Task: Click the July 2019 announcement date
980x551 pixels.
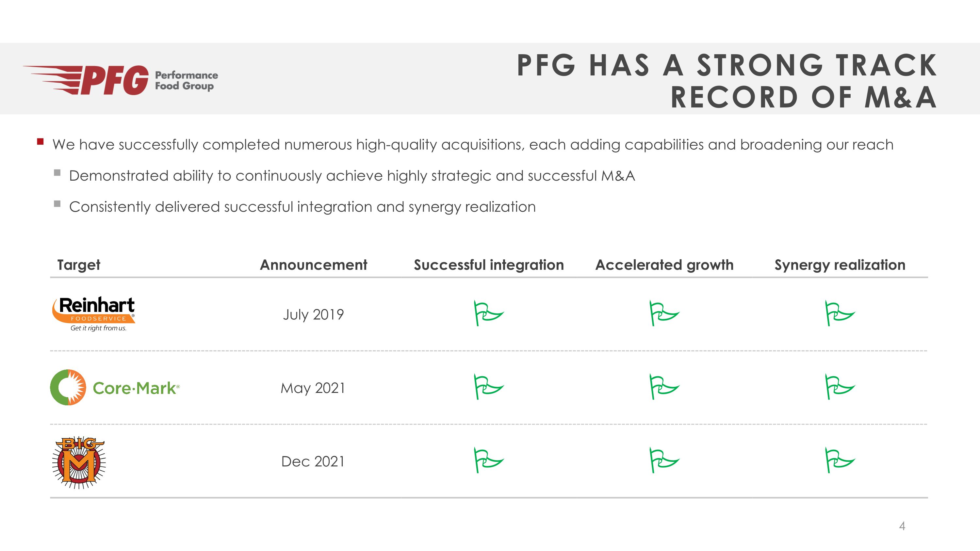Action: [x=313, y=315]
